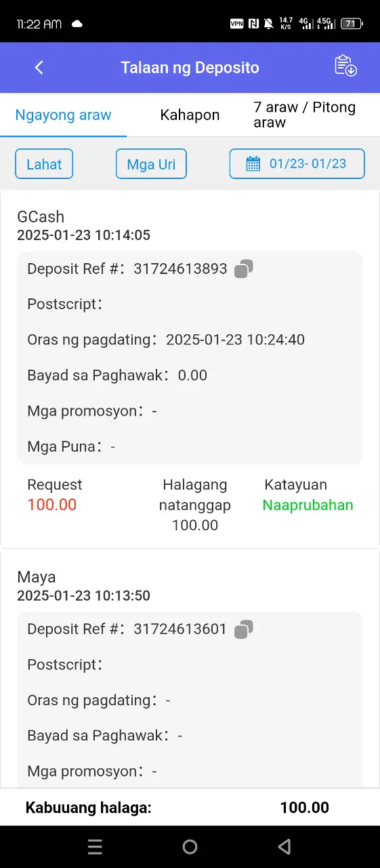Open the clipboard download icon in the header
380x868 pixels.
pos(345,66)
